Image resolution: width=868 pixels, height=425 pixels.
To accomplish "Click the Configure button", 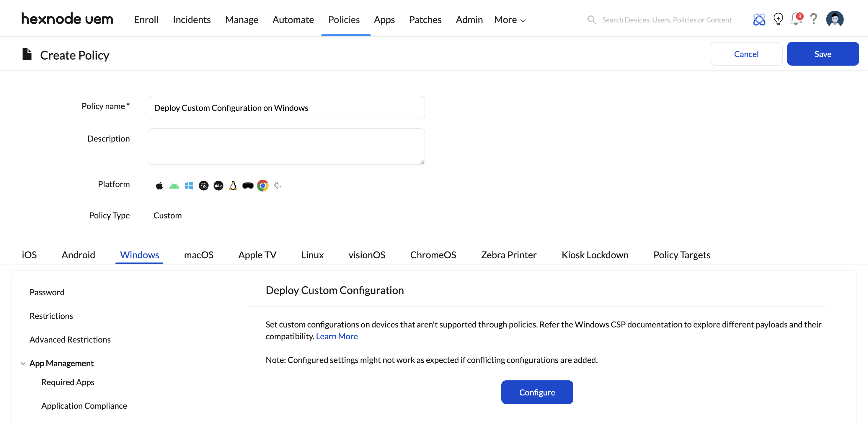I will click(537, 392).
